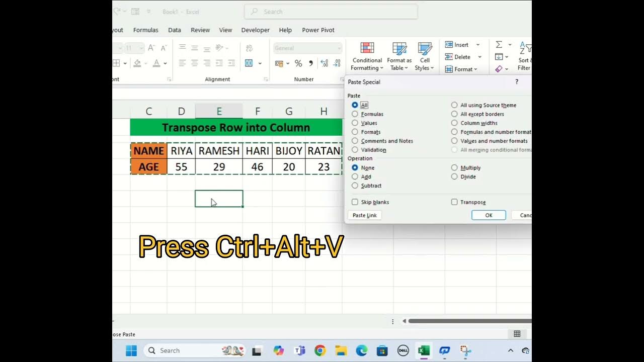Select the cell containing RAMESH
The width and height of the screenshot is (644, 362).
(219, 151)
